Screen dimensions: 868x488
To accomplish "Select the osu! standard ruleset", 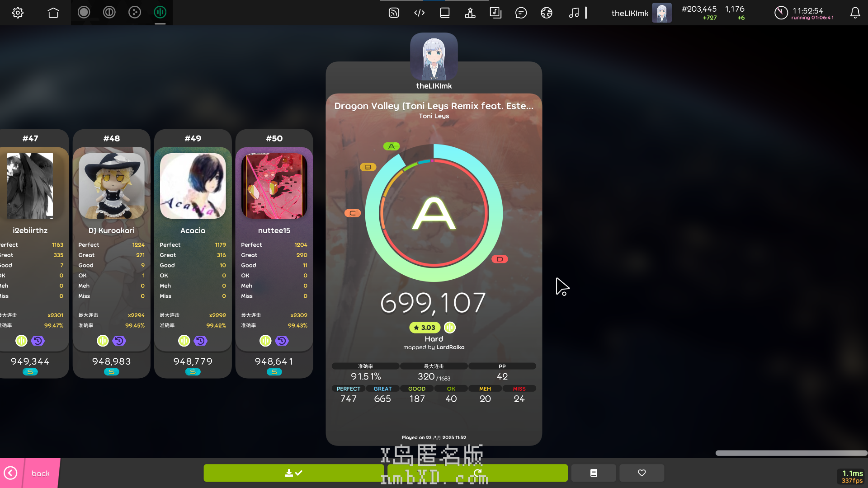I will pyautogui.click(x=84, y=13).
